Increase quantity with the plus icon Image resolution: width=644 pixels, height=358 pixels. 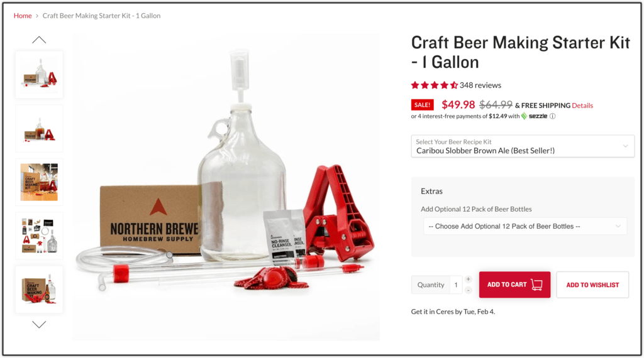pyautogui.click(x=468, y=279)
